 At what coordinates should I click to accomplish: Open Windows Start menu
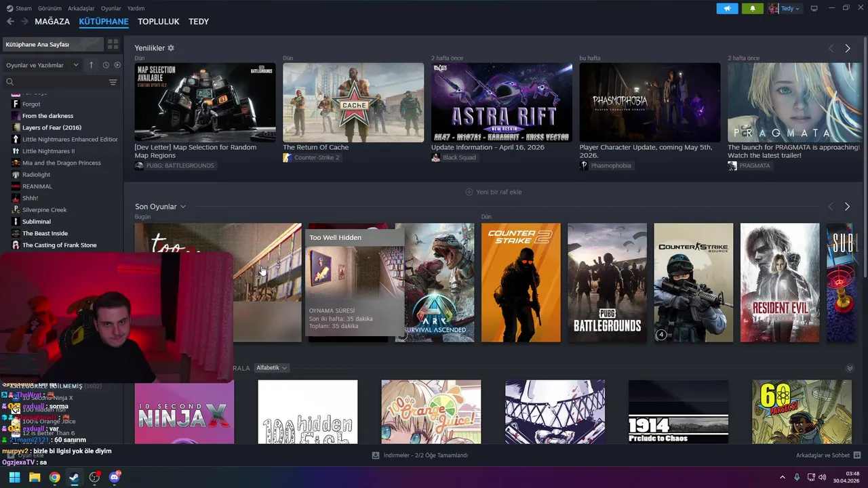tap(14, 477)
